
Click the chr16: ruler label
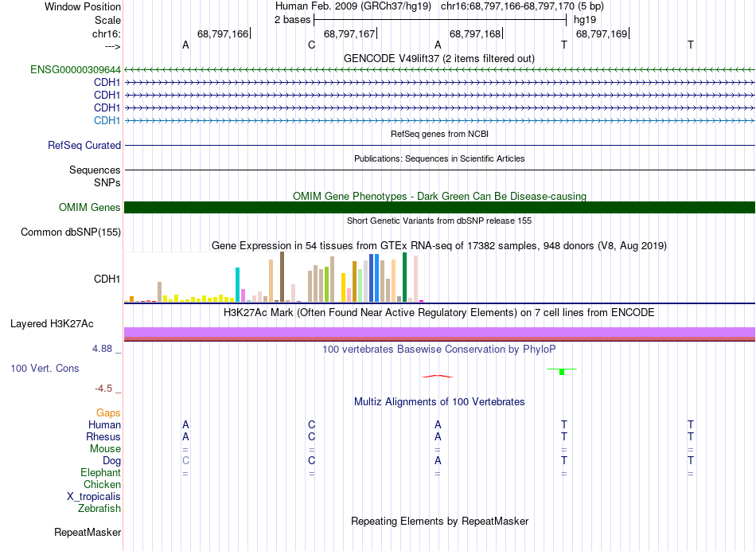coord(107,33)
